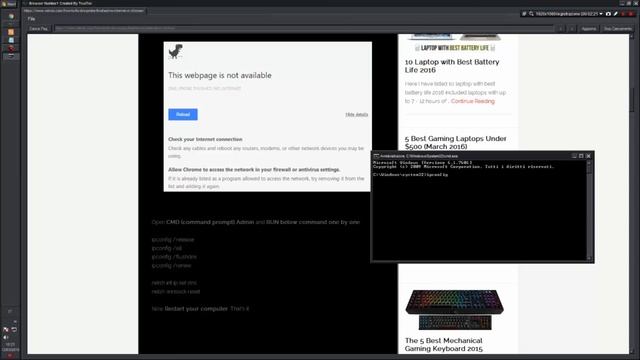Viewport: 640px width, 360px height.
Task: Open '10 Laptop with Best Battery Life 2016' article
Action: click(452, 66)
